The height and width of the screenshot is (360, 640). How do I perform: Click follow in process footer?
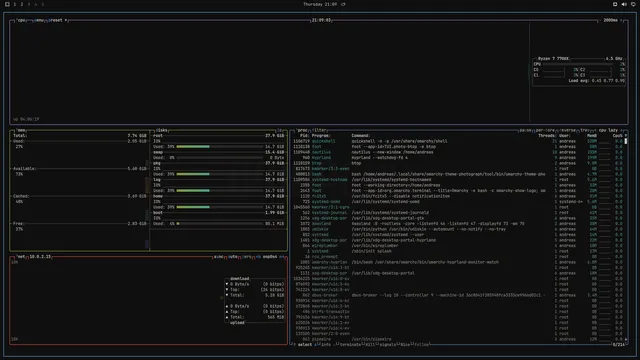coord(422,345)
